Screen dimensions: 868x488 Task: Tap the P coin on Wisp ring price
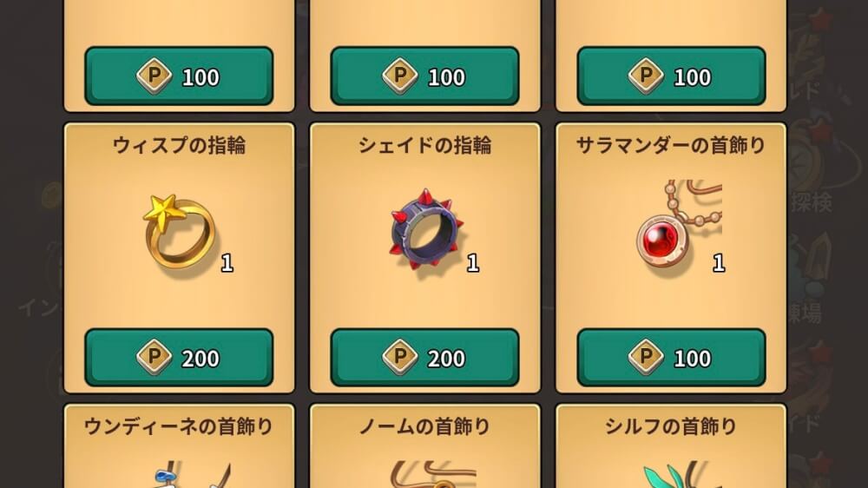154,357
